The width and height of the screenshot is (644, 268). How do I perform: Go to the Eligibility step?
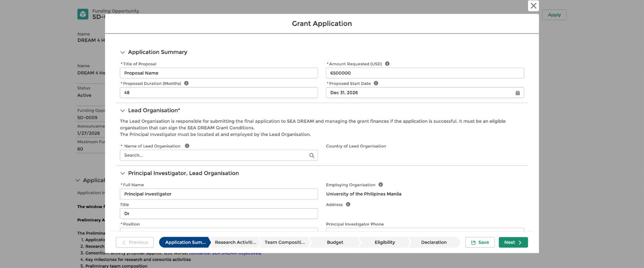(385, 242)
